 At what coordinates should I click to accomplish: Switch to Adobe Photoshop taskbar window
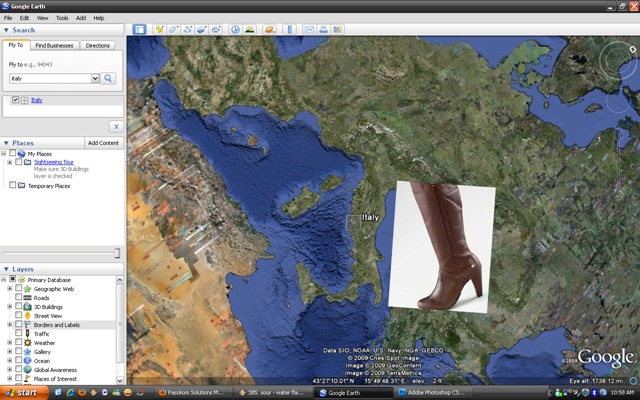tap(434, 393)
